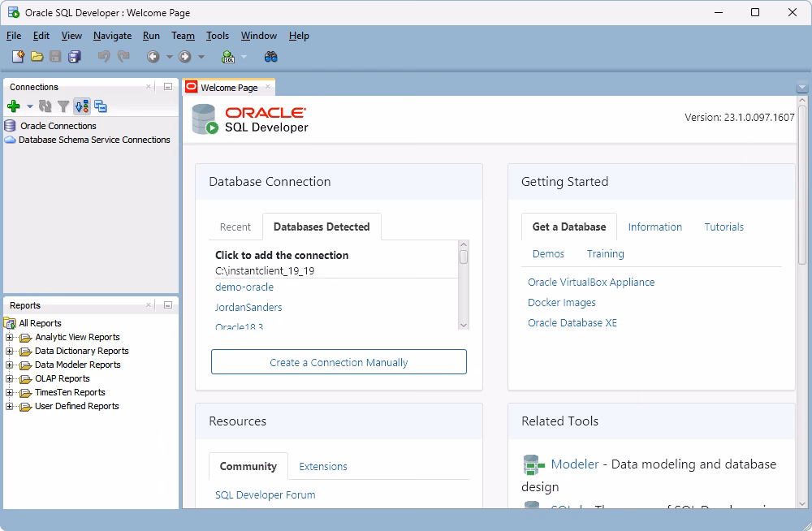The height and width of the screenshot is (531, 812).
Task: Click detected databases list scroll-up arrow
Action: [464, 244]
